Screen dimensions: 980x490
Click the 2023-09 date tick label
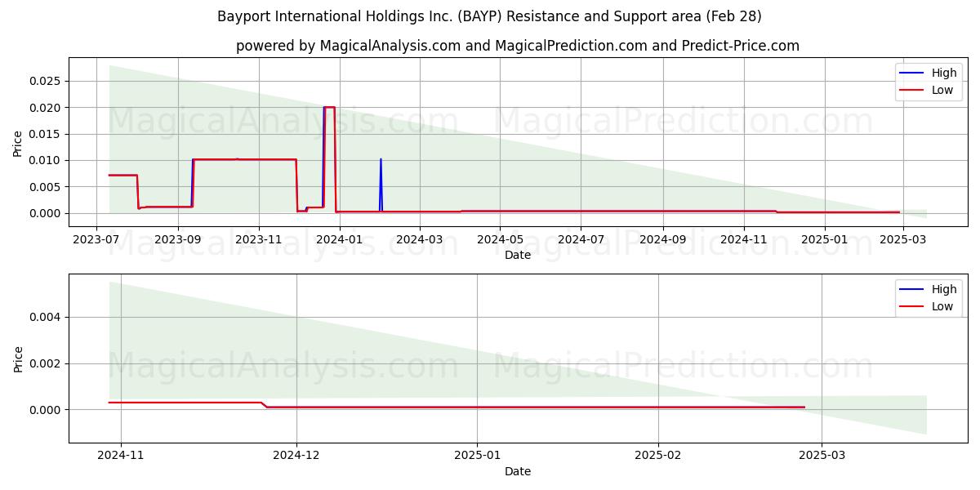177,240
